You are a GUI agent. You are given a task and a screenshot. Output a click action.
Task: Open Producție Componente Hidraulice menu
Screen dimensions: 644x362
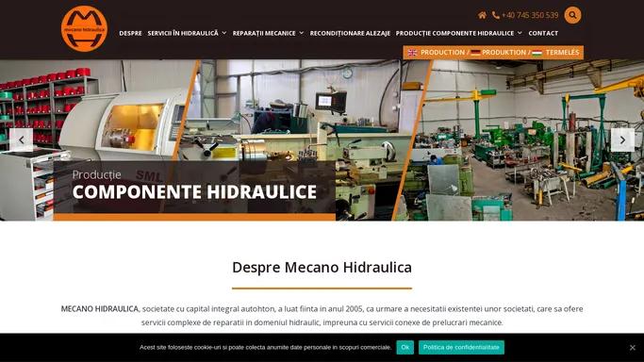point(454,33)
